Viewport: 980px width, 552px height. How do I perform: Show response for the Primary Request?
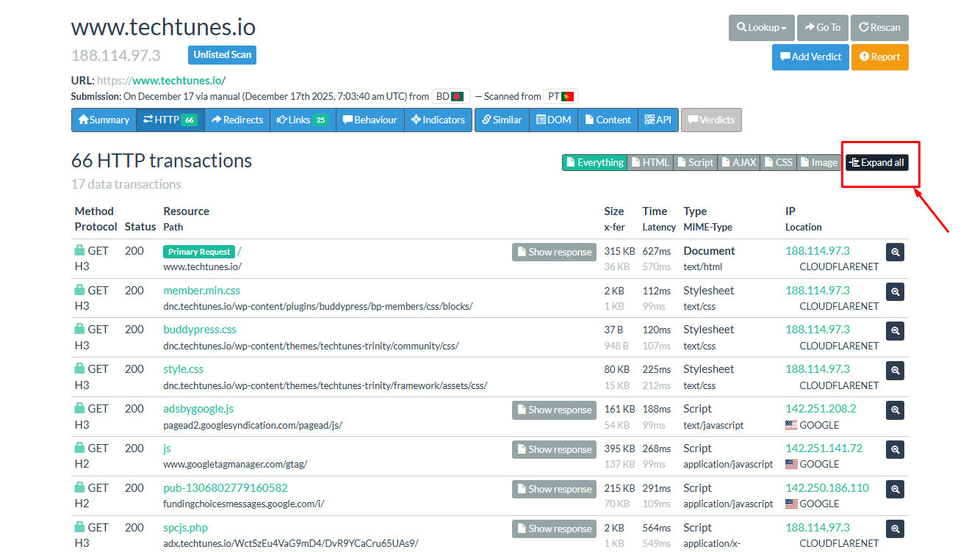click(554, 252)
